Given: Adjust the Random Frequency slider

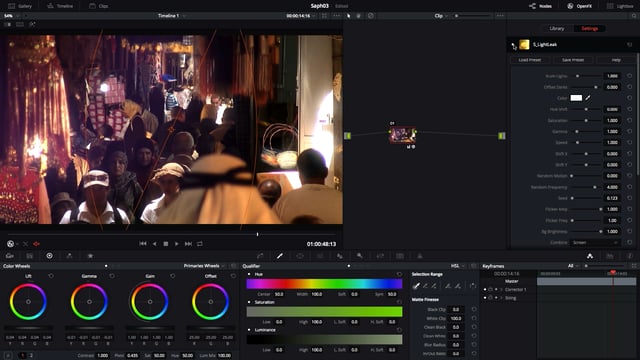Looking at the screenshot, I should tap(586, 187).
